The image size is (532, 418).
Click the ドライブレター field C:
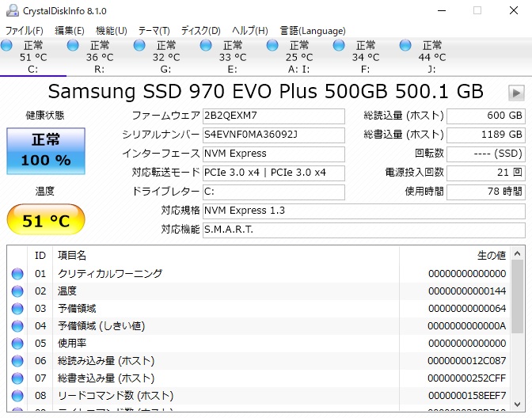tap(274, 192)
